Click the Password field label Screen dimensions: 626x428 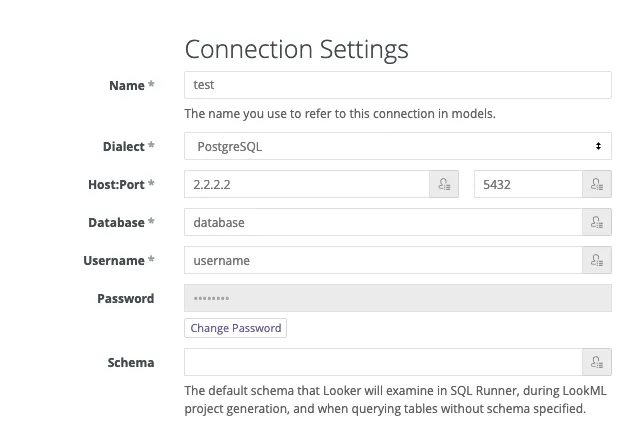[126, 298]
